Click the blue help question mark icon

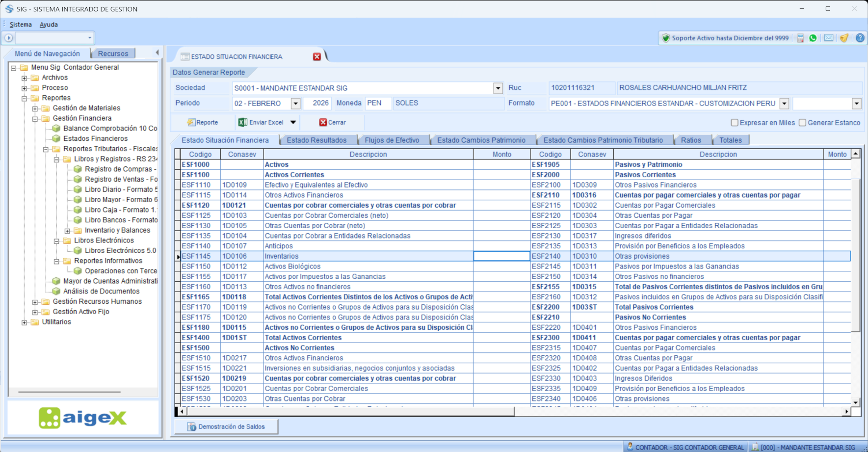pyautogui.click(x=860, y=38)
